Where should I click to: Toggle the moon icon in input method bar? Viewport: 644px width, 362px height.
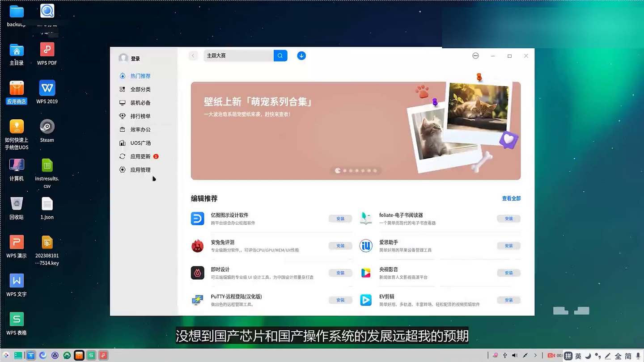click(588, 356)
